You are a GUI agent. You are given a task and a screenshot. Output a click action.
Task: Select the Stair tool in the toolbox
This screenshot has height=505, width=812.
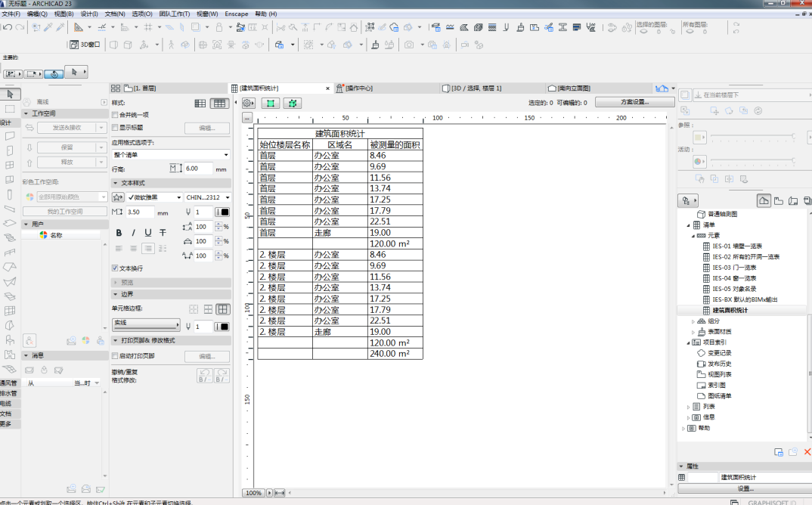(x=10, y=237)
